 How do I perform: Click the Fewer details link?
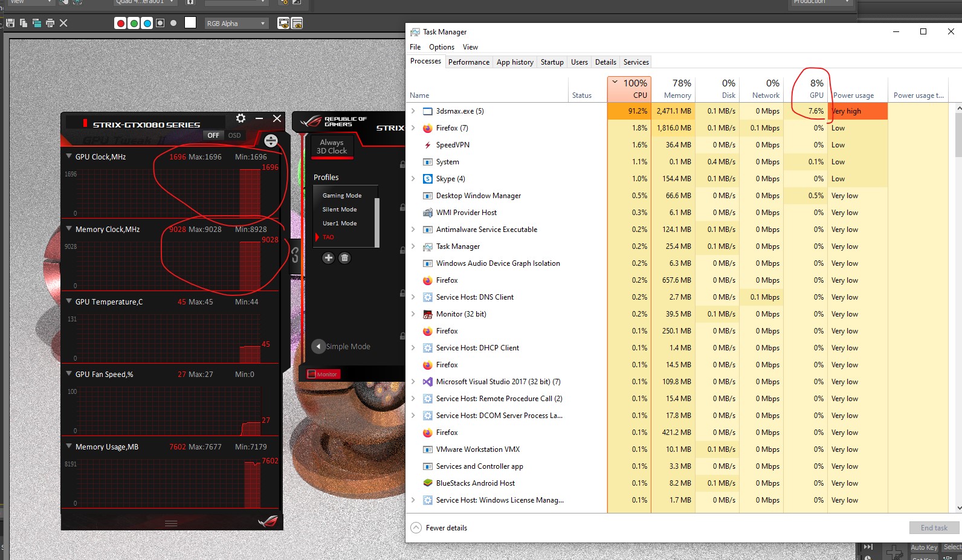446,528
